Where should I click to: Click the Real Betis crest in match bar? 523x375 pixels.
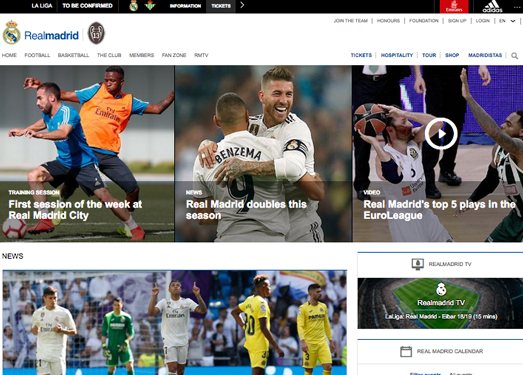pos(150,6)
